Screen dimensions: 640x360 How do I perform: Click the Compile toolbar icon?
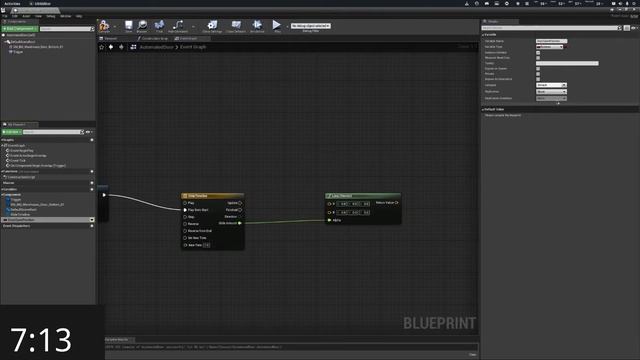[x=104, y=25]
